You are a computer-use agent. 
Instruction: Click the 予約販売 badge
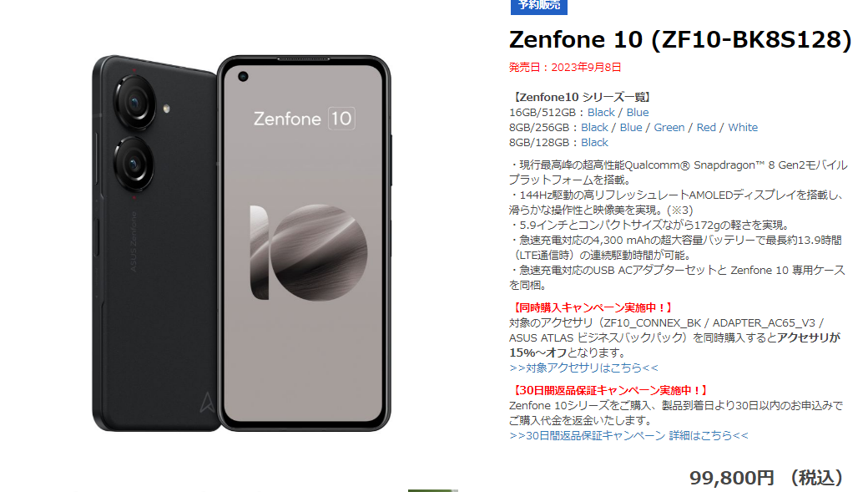[x=538, y=6]
